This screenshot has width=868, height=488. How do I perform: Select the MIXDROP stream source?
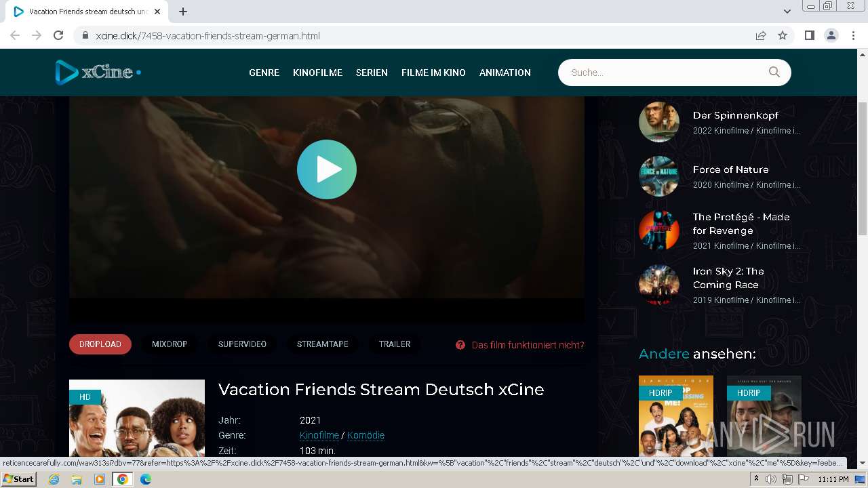pyautogui.click(x=170, y=344)
